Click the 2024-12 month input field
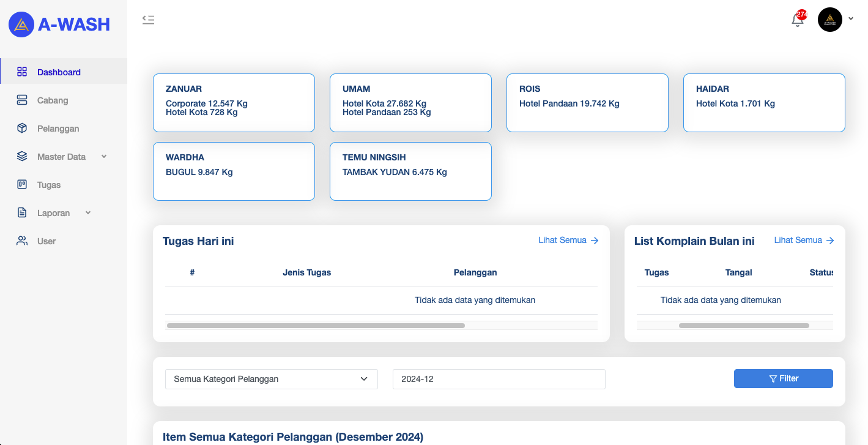This screenshot has width=868, height=445. coord(499,379)
